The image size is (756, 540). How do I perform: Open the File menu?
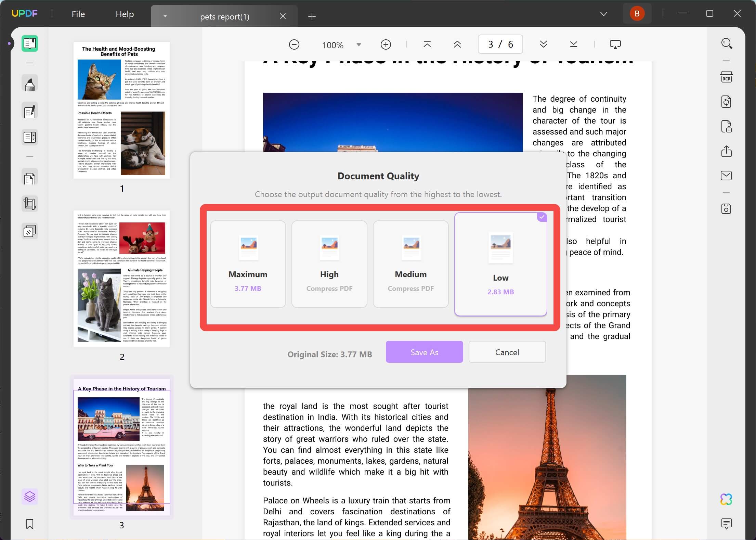coord(78,14)
